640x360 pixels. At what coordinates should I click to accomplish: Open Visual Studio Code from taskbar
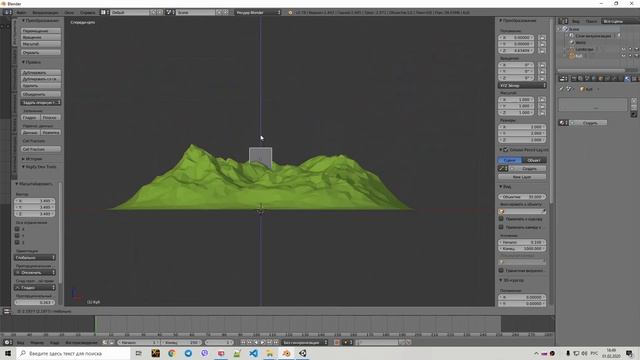[253, 353]
